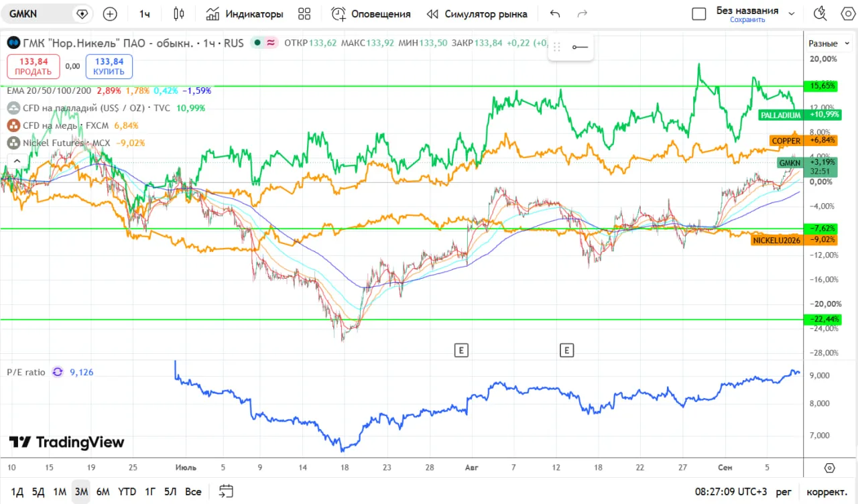Screen dimensions: 858x504
Task: Click the copper legend symbol icon
Action: pyautogui.click(x=13, y=125)
